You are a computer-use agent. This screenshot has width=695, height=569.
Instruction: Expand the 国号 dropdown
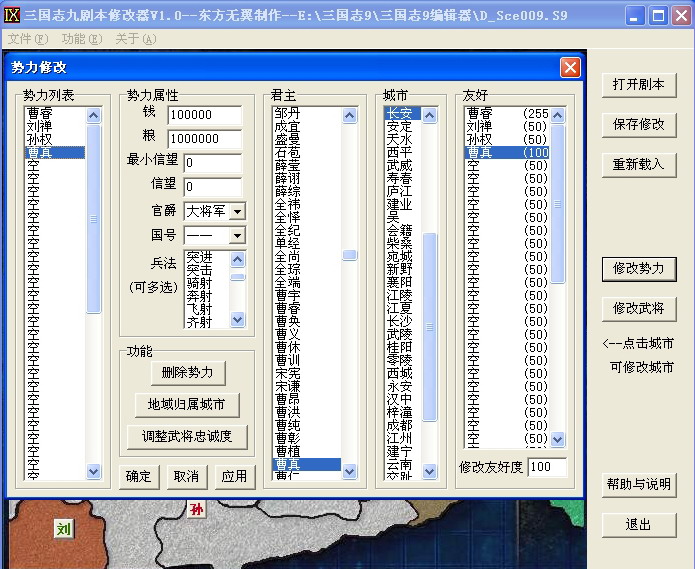[x=237, y=235]
